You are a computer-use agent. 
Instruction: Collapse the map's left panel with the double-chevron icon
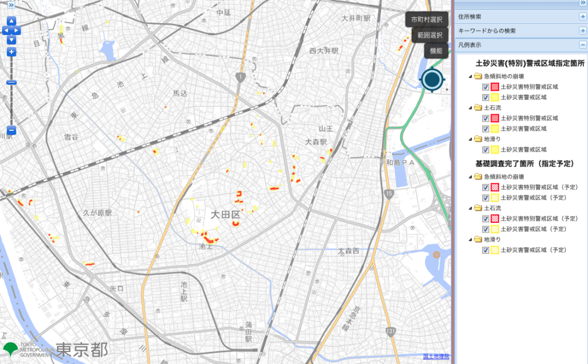11,5
